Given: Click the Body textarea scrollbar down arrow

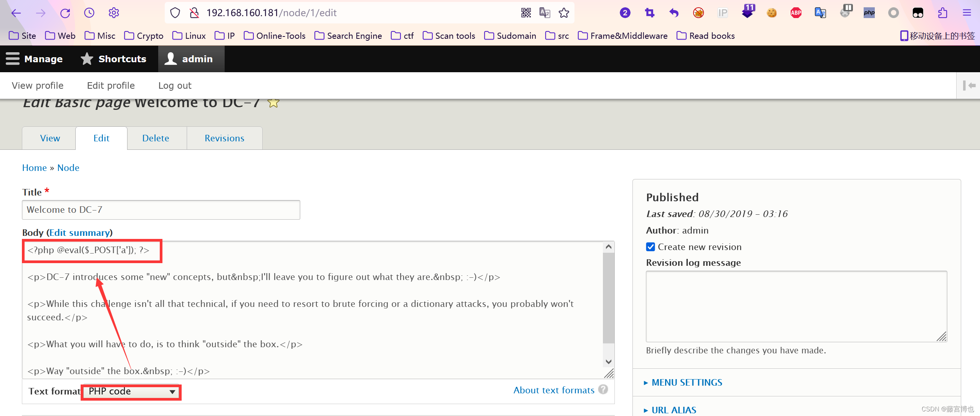Looking at the screenshot, I should point(609,361).
